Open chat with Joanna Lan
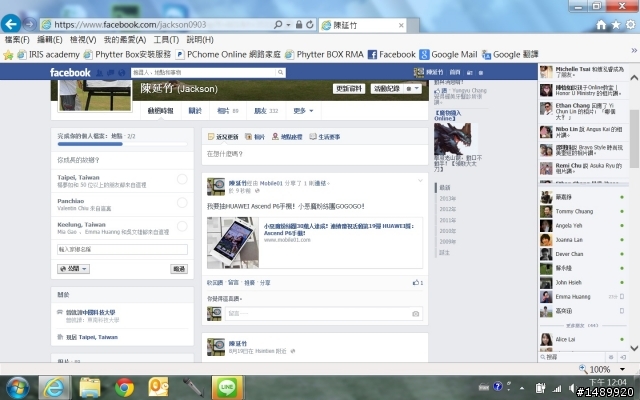Viewport: 640px width, 400px height. click(583, 240)
